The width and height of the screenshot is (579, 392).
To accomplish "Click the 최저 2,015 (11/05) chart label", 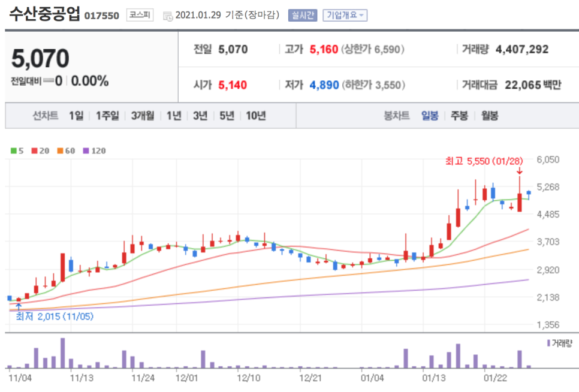I will pyautogui.click(x=55, y=316).
